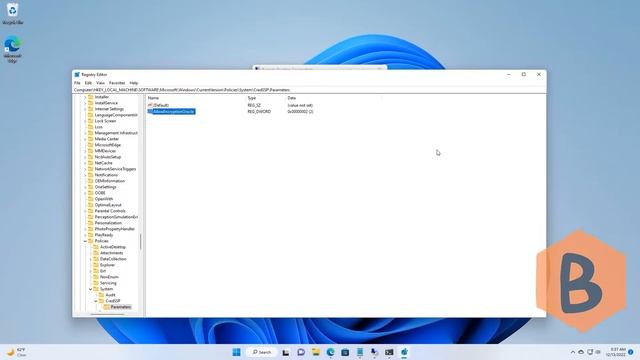Expand the Installer key
The image size is (640, 360).
pyautogui.click(x=85, y=97)
